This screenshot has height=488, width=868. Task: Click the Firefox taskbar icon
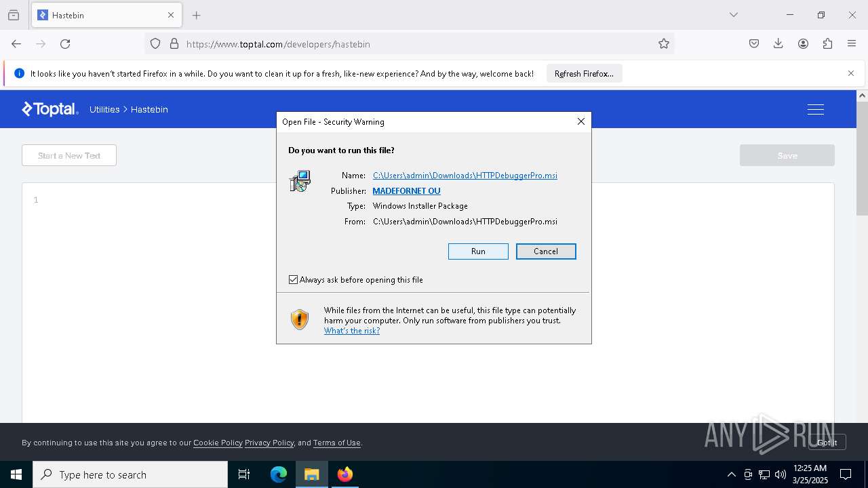[x=345, y=474]
